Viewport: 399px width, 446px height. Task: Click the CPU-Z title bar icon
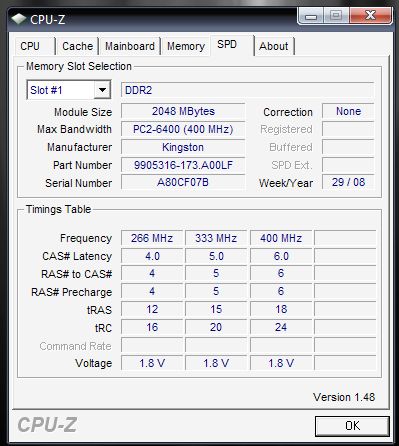pos(19,19)
